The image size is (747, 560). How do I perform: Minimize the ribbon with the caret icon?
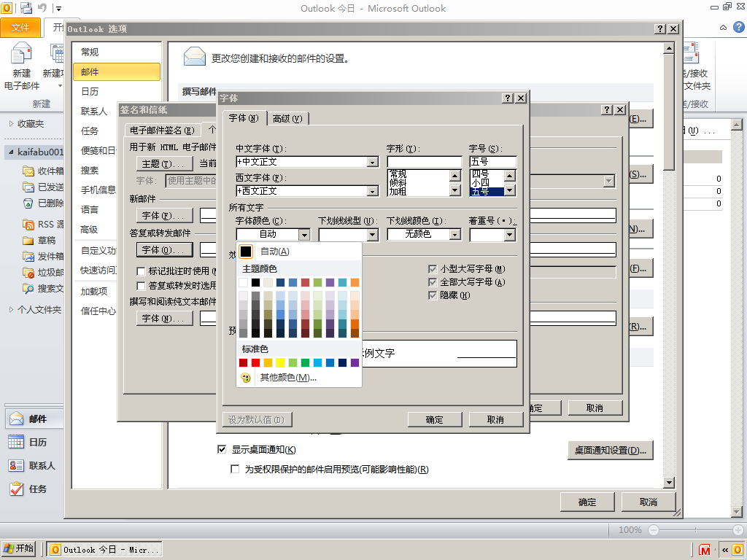(x=723, y=28)
